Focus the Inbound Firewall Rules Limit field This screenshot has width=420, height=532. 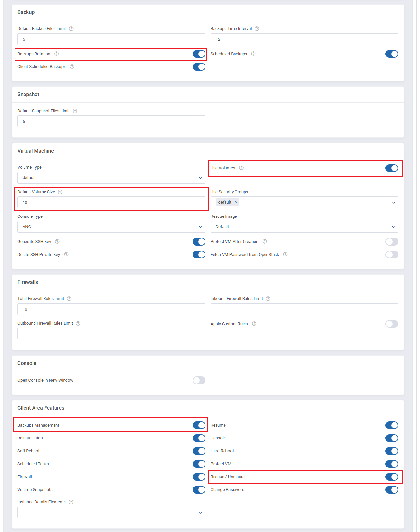(304, 309)
